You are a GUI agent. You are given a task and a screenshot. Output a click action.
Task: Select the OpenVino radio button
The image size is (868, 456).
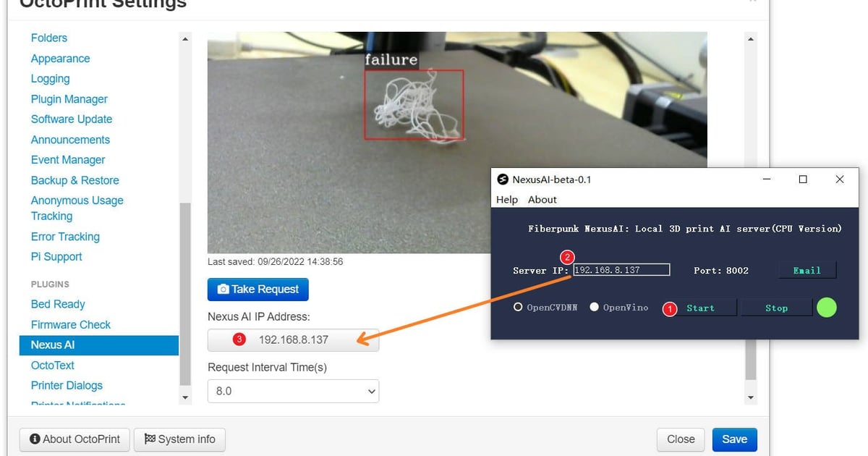click(594, 306)
